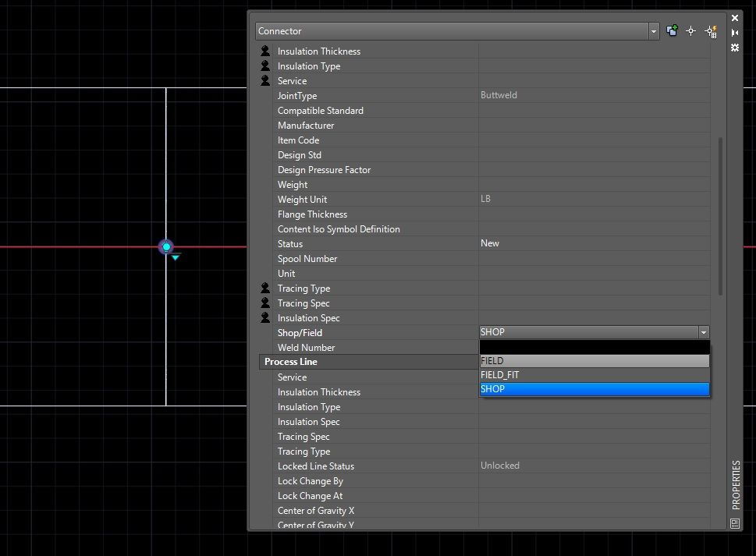This screenshot has width=756, height=556.
Task: Select the Center of Gravity X label
Action: point(316,511)
